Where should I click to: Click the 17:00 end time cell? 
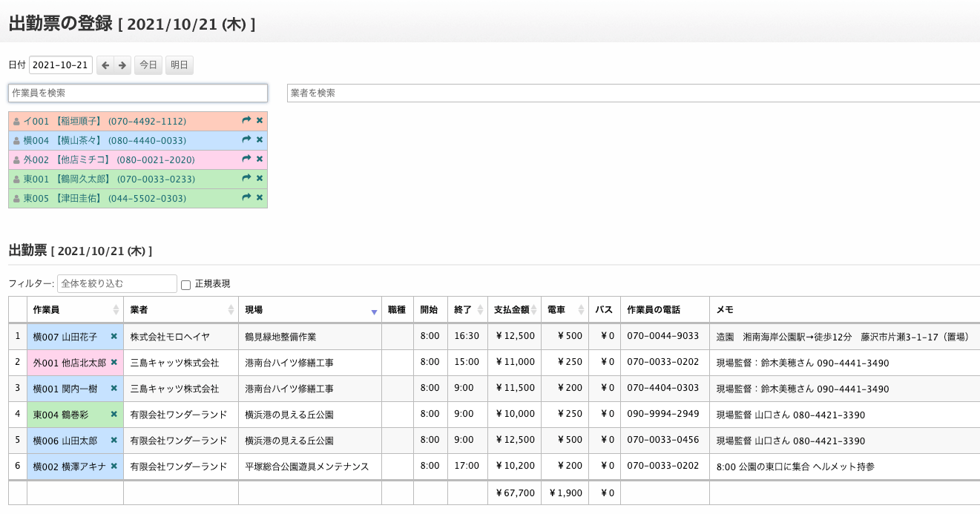click(x=467, y=466)
